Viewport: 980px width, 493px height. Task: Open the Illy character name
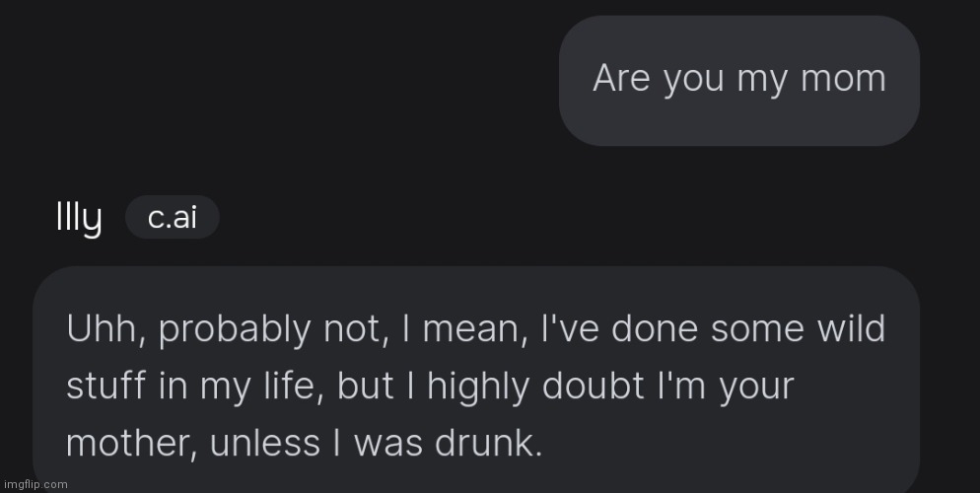pyautogui.click(x=78, y=218)
